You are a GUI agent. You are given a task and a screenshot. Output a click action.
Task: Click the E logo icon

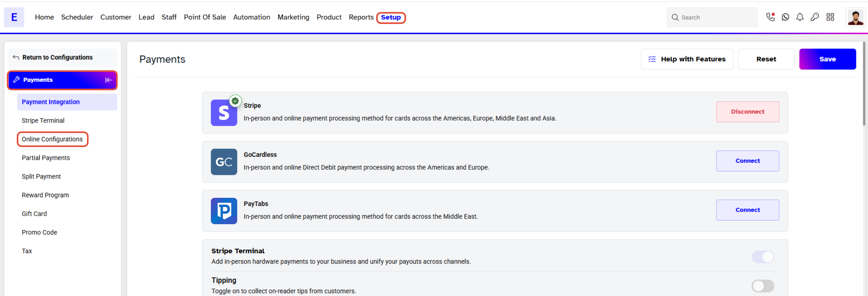pyautogui.click(x=14, y=17)
